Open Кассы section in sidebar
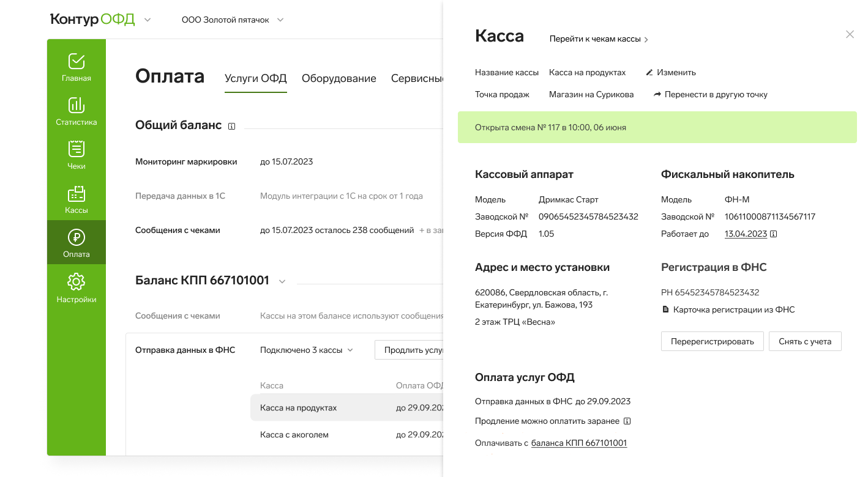 pyautogui.click(x=76, y=200)
